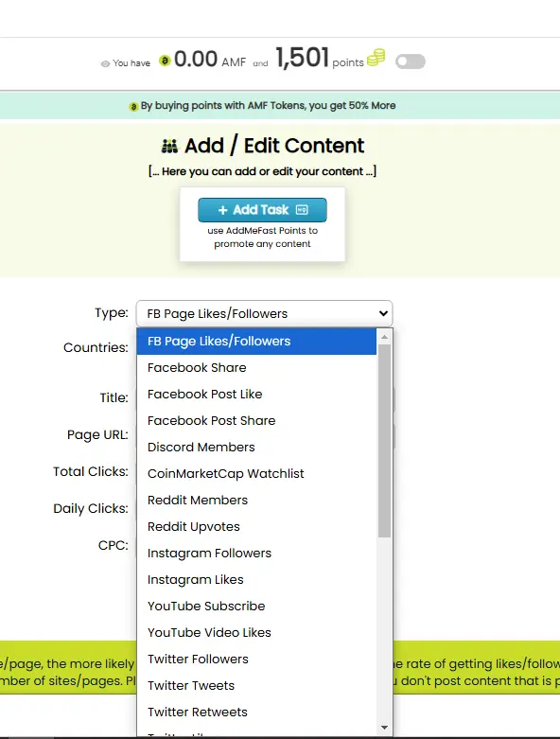Click the Type label

112,312
